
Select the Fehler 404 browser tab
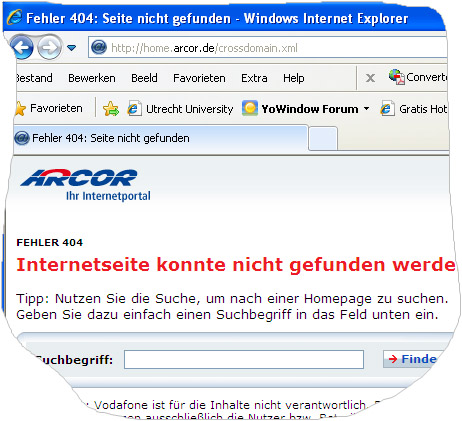pos(160,138)
